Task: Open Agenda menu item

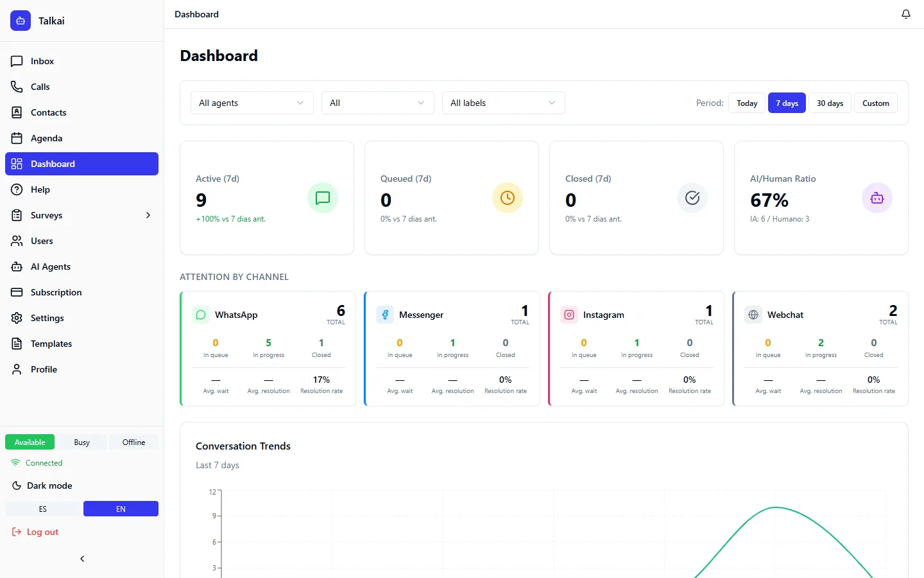Action: point(81,138)
